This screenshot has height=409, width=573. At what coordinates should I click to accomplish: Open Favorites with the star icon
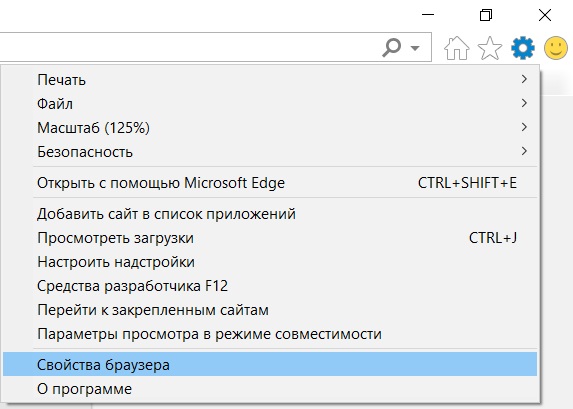(490, 48)
